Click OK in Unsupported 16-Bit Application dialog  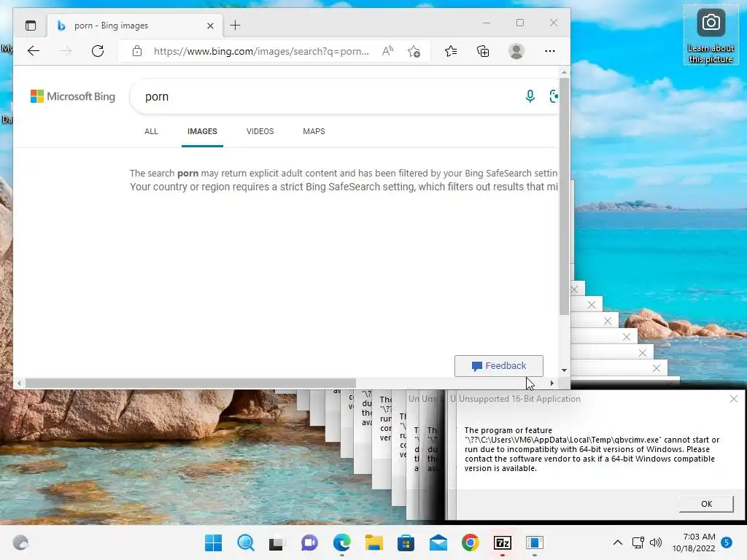coord(706,504)
